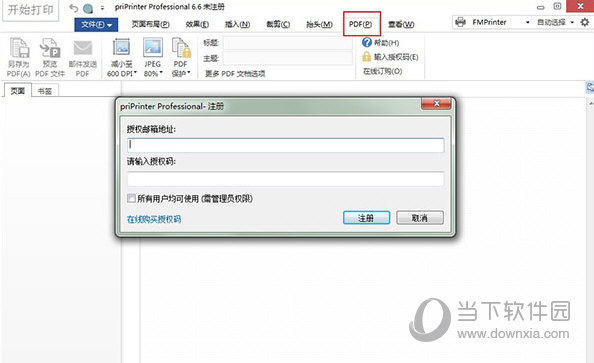Enable 所有用户均可使用 checkbox
Image resolution: width=594 pixels, height=363 pixels.
131,198
